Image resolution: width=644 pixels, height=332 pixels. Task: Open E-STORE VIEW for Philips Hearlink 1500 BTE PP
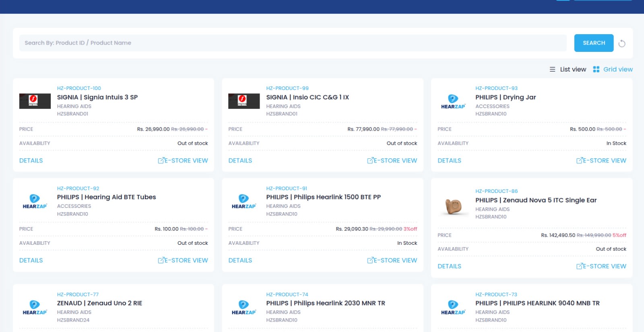pos(392,260)
